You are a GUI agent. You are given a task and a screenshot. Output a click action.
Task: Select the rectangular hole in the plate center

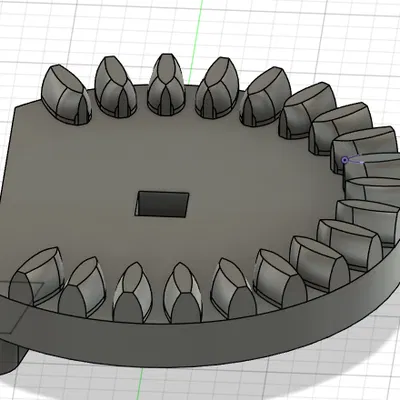coord(162,204)
